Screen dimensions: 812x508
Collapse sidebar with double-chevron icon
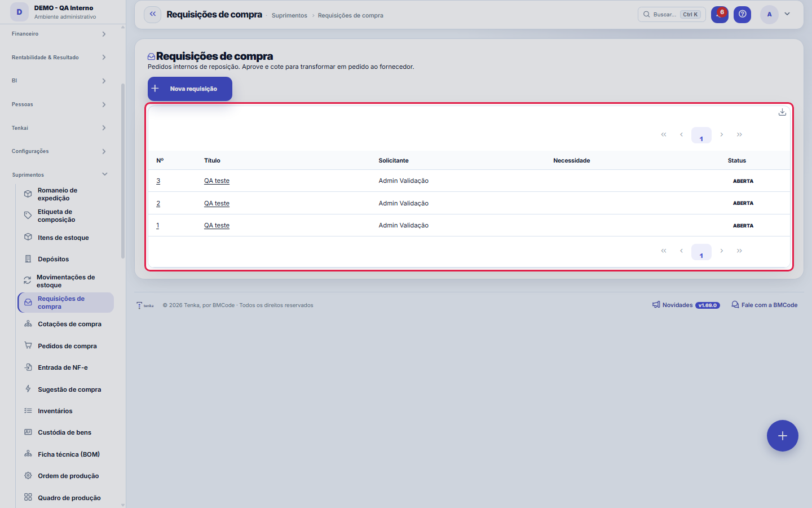pos(152,15)
